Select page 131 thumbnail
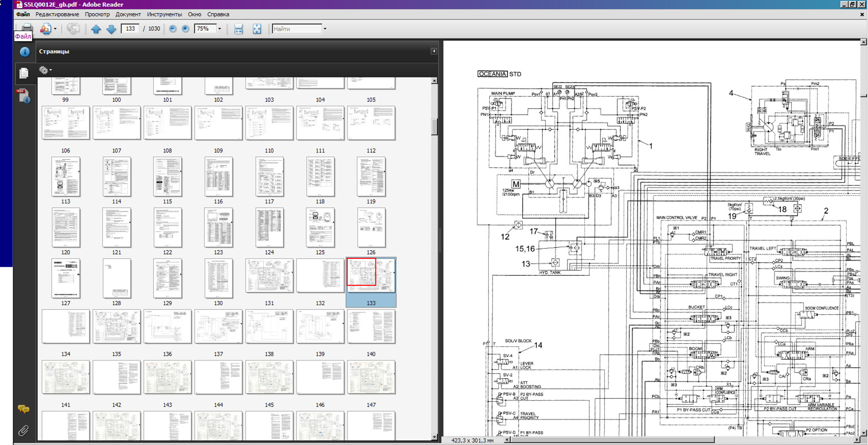 [269, 276]
